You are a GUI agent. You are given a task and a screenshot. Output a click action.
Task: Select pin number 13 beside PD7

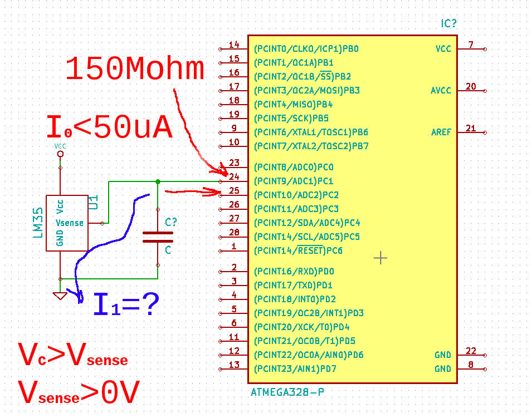[x=234, y=365]
